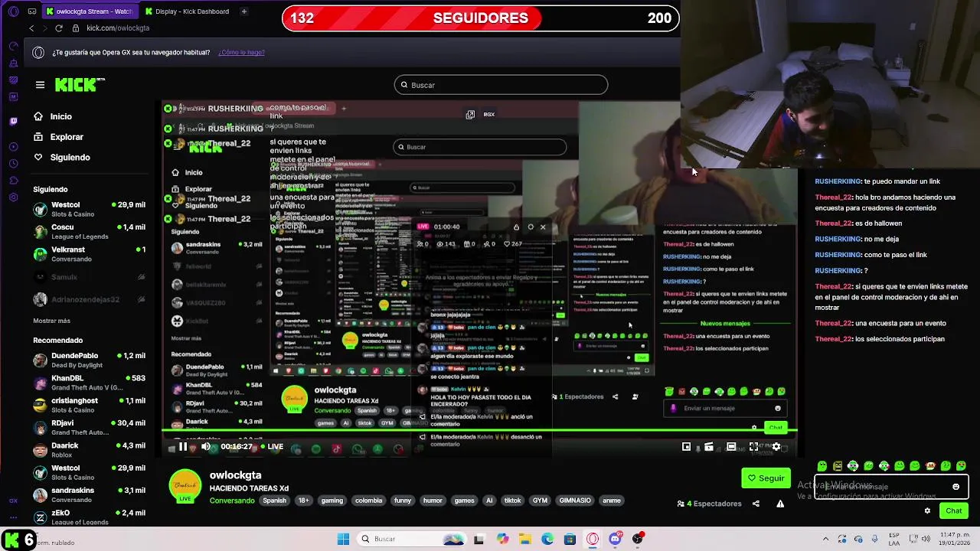
Task: Open the mini player view
Action: tap(686, 447)
